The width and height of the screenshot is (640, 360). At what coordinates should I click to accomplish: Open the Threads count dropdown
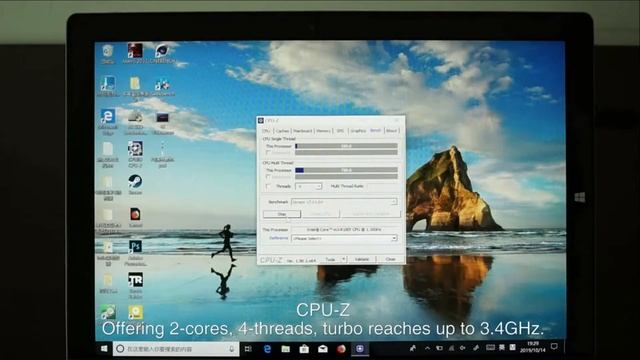click(x=309, y=186)
